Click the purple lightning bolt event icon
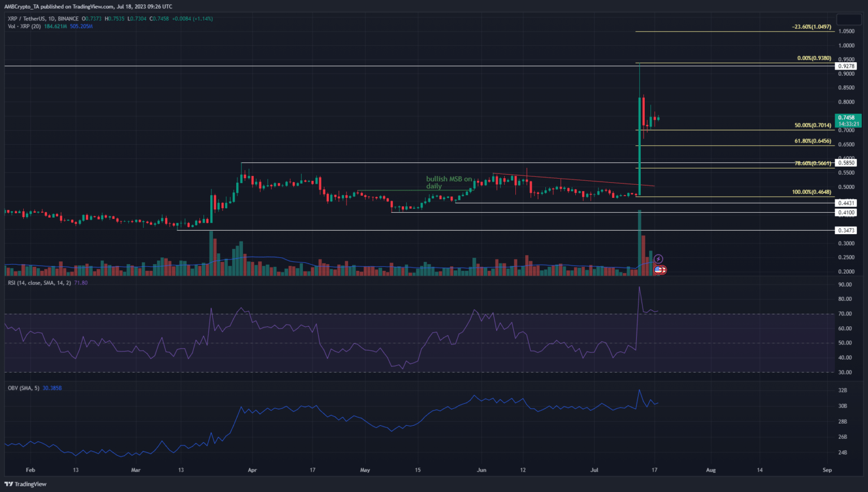Image resolution: width=868 pixels, height=492 pixels. [658, 260]
